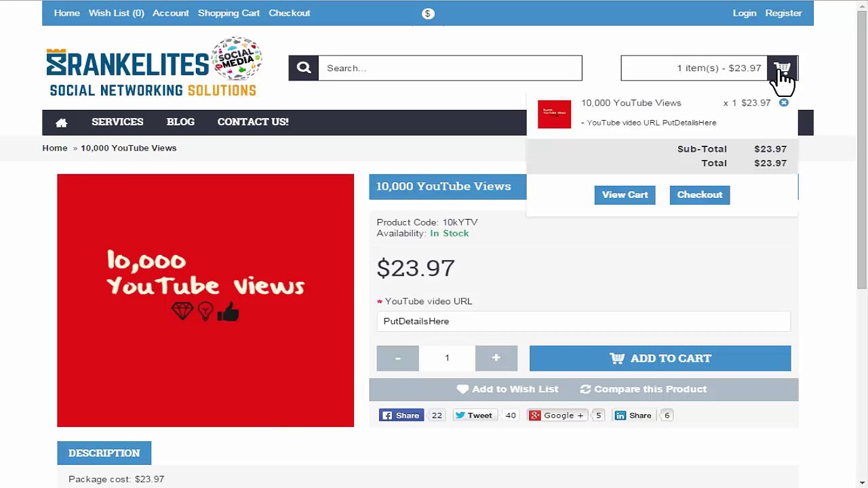Image resolution: width=868 pixels, height=488 pixels.
Task: Open the Services menu
Action: tap(117, 122)
